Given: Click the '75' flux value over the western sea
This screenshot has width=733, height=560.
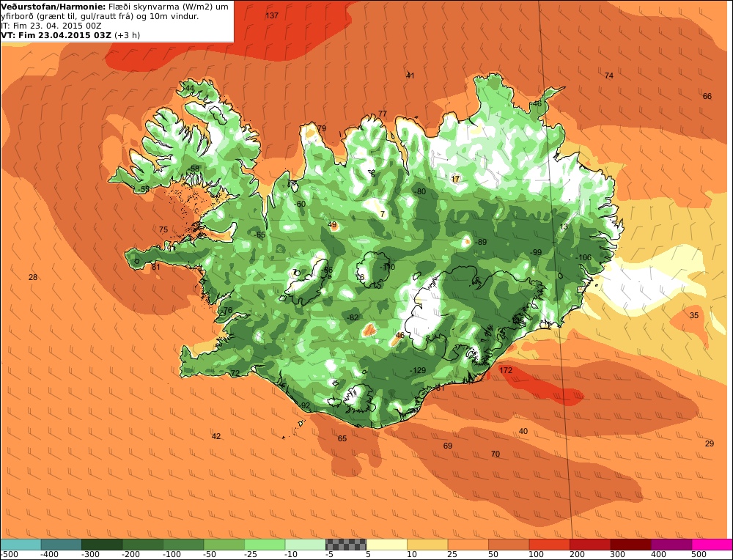Looking at the screenshot, I should pyautogui.click(x=163, y=229).
